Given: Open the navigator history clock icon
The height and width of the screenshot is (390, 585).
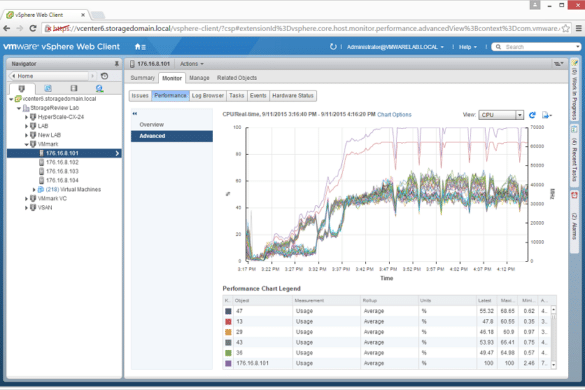Looking at the screenshot, I should coord(104,76).
